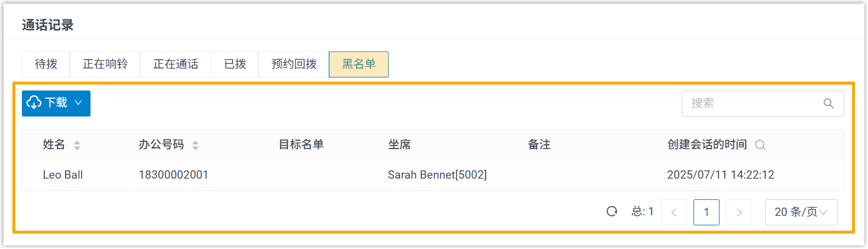This screenshot has width=868, height=249.
Task: Select the 已拨 tab
Action: pyautogui.click(x=235, y=64)
